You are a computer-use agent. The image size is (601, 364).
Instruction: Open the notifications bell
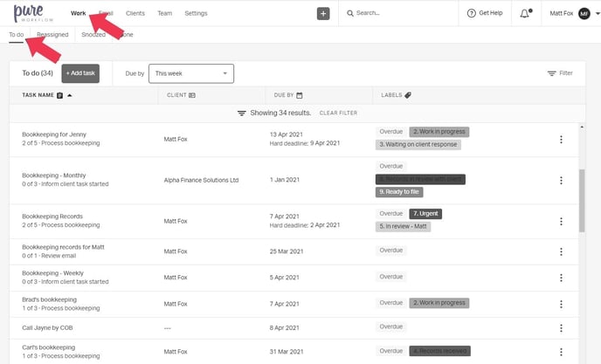click(x=525, y=13)
